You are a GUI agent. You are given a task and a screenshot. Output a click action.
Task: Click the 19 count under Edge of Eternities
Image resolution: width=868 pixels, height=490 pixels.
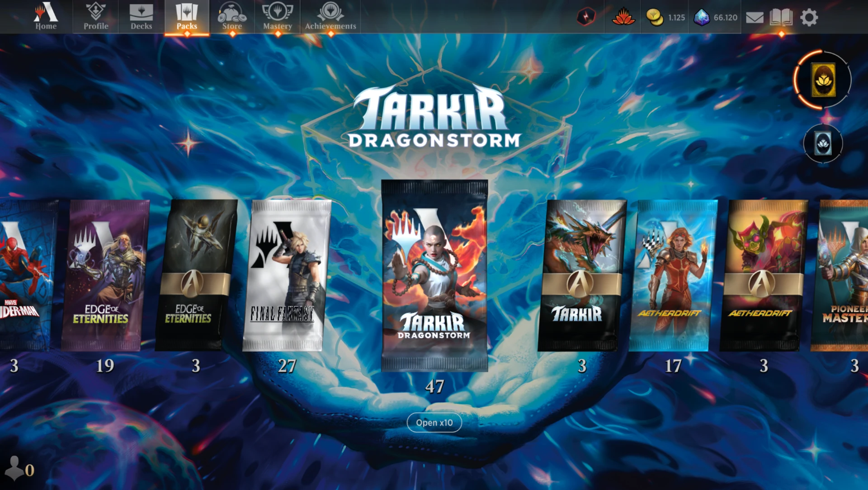(x=105, y=366)
